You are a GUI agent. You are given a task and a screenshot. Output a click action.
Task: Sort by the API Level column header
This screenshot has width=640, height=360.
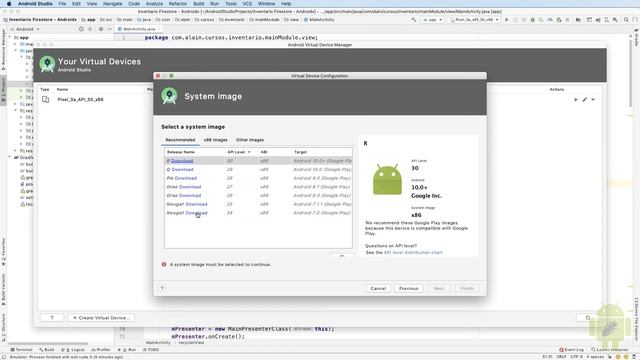pos(239,152)
